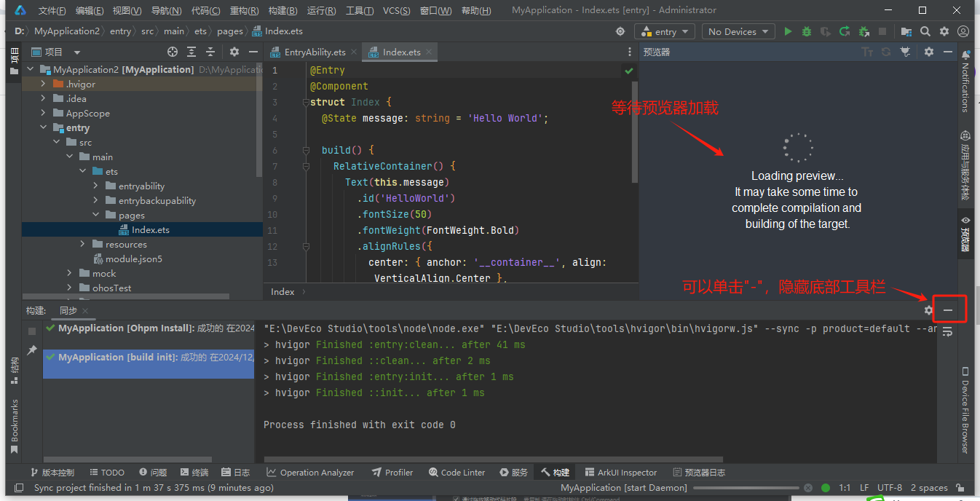Expand the mock folder
Viewport: 980px width, 501px height.
(70, 274)
